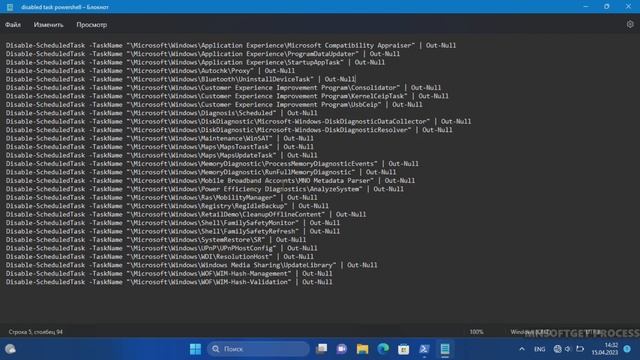The height and width of the screenshot is (360, 640).
Task: Open the notification center badge
Action: tap(627, 349)
